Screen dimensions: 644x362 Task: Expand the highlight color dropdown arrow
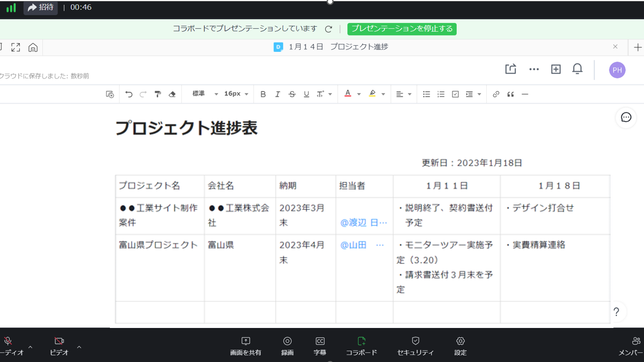coord(383,94)
